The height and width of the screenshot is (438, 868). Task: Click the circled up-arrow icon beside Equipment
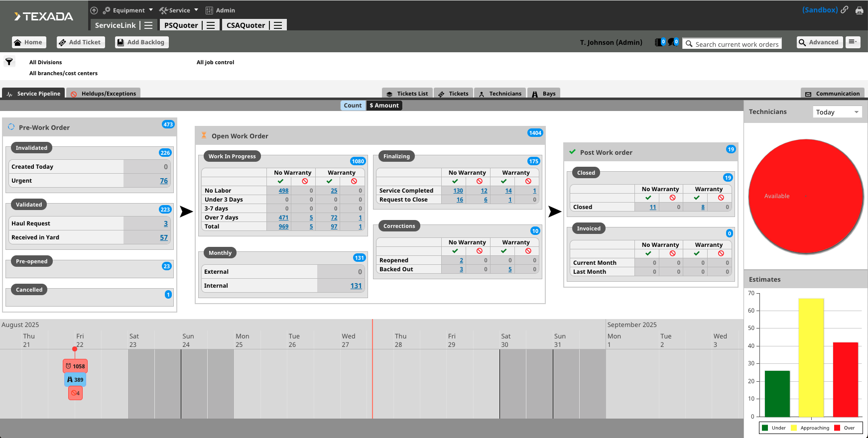click(x=94, y=10)
